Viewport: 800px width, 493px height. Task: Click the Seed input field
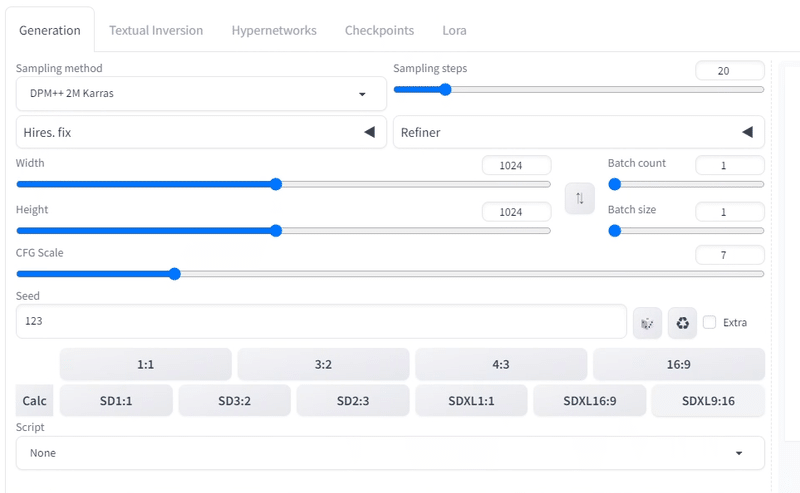321,321
